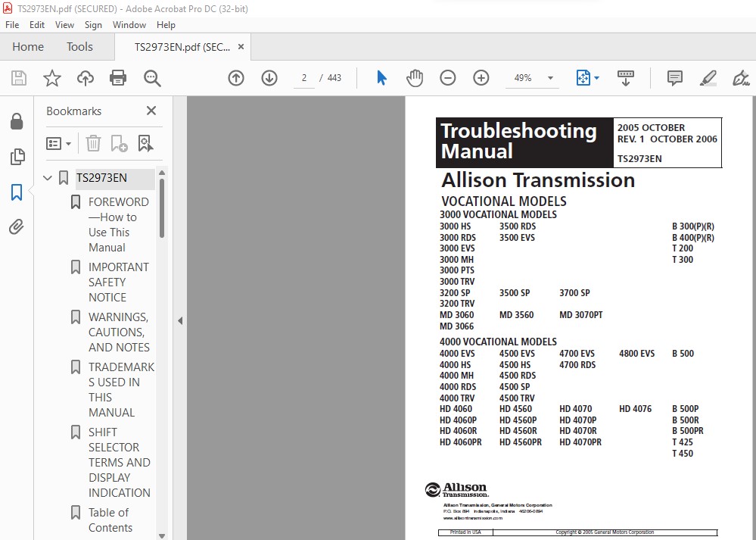Click the upload to cloud icon

tap(86, 78)
